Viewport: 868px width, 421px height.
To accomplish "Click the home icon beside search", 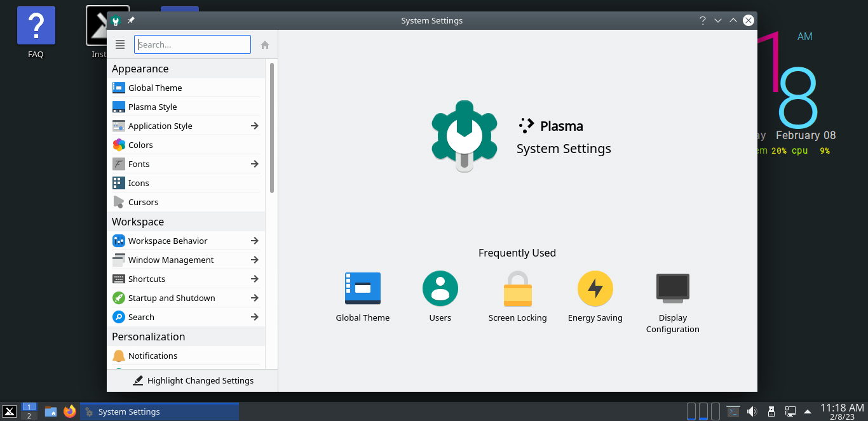I will 265,44.
